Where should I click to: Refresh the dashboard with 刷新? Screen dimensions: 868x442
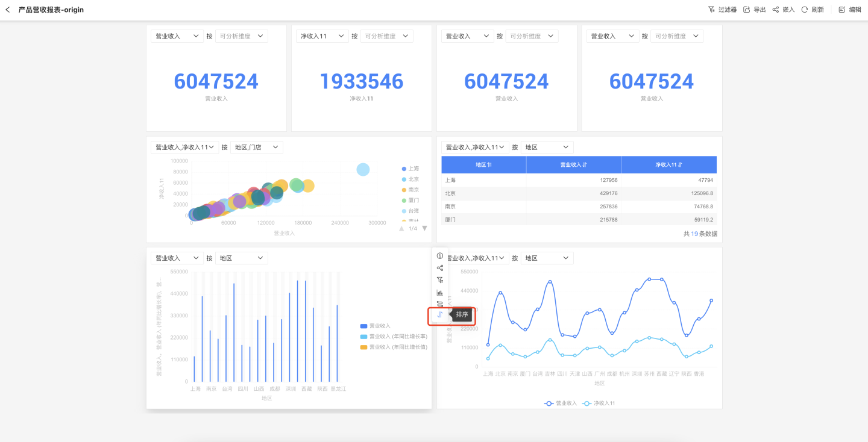(813, 10)
